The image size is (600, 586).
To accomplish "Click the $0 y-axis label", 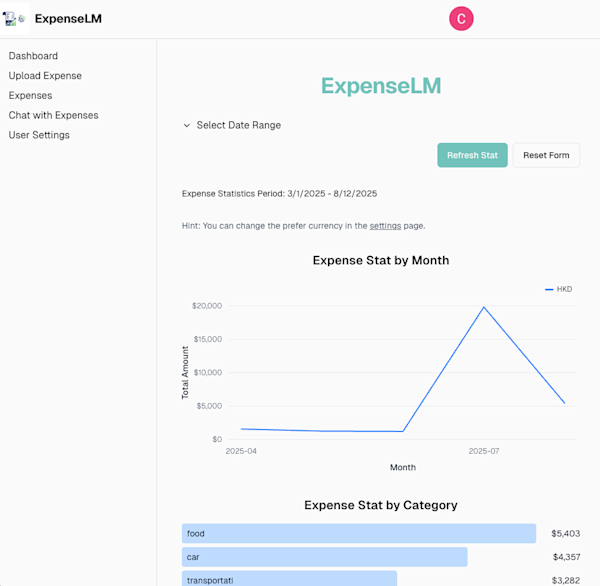I will tap(217, 439).
